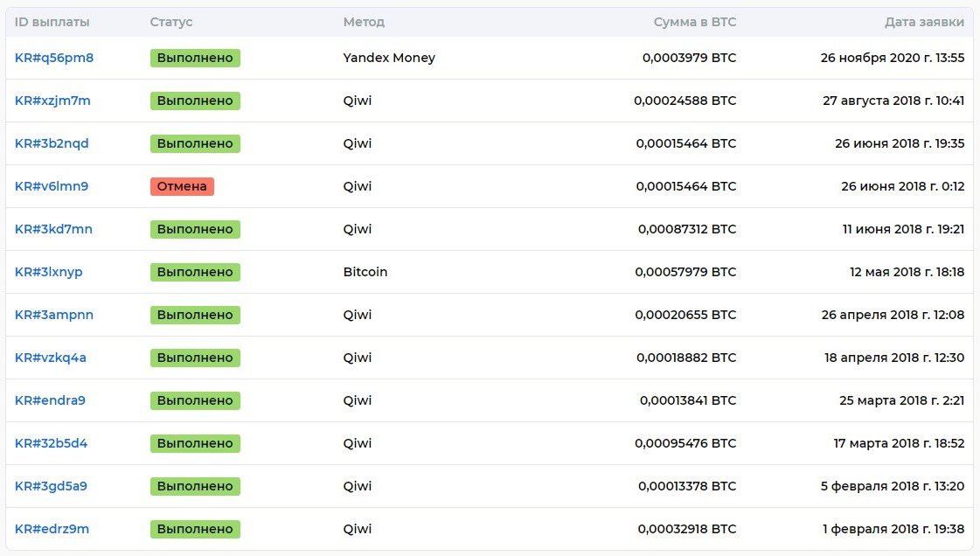Open payout link KR#vzkq4a

50,358
